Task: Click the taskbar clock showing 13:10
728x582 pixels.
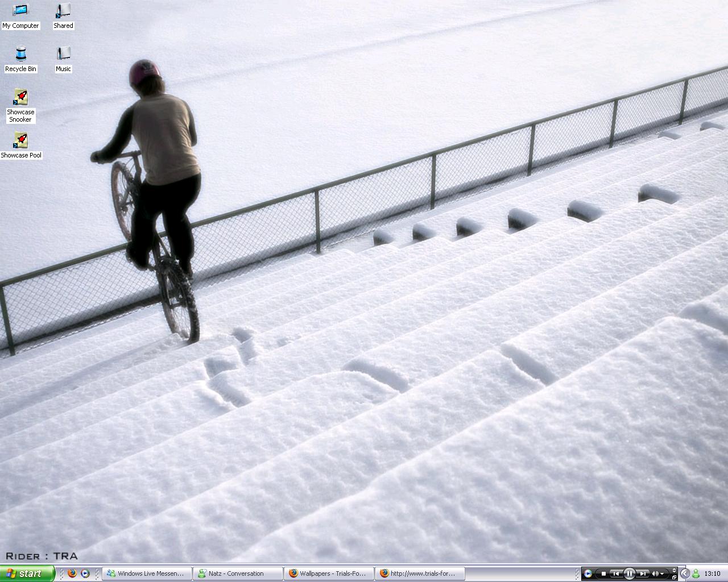Action: tap(712, 573)
